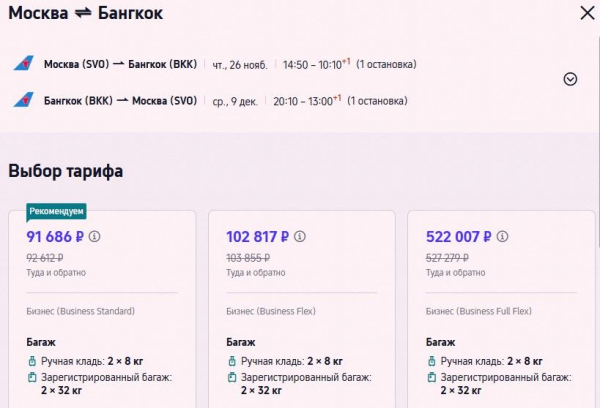
Task: Click Багаж heading in Business Flex card
Action: click(241, 342)
